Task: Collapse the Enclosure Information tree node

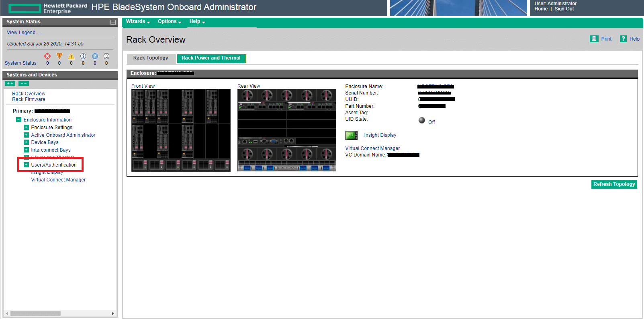Action: click(18, 120)
